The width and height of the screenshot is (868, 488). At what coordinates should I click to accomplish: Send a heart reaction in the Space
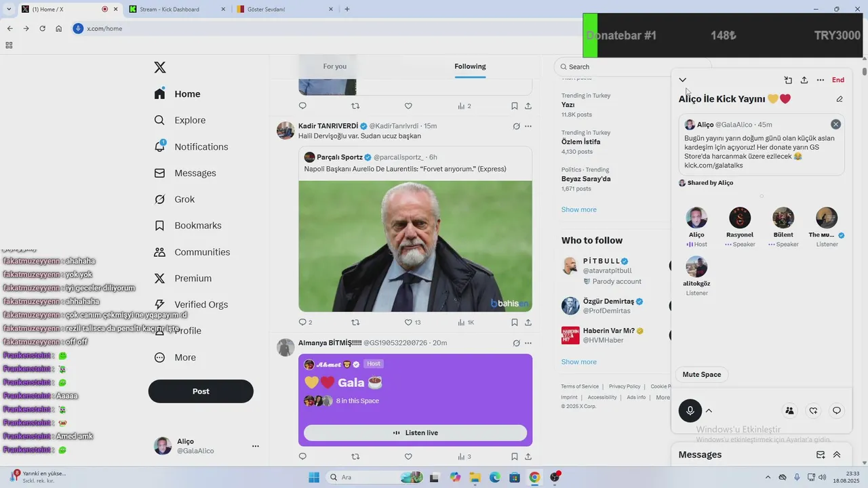pyautogui.click(x=813, y=410)
